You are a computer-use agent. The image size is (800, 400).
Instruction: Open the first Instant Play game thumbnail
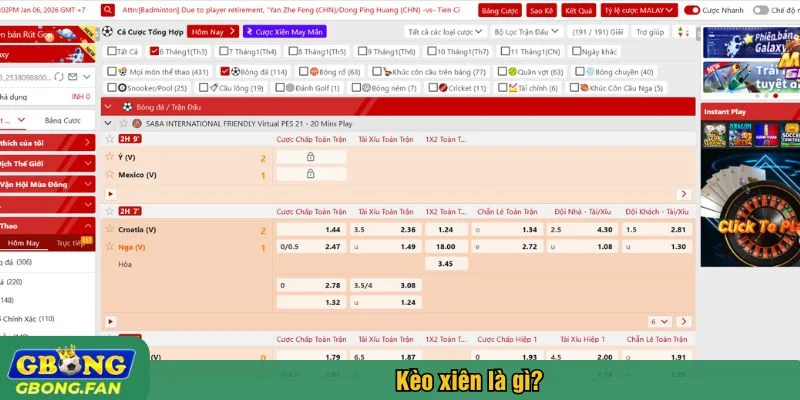click(x=715, y=135)
